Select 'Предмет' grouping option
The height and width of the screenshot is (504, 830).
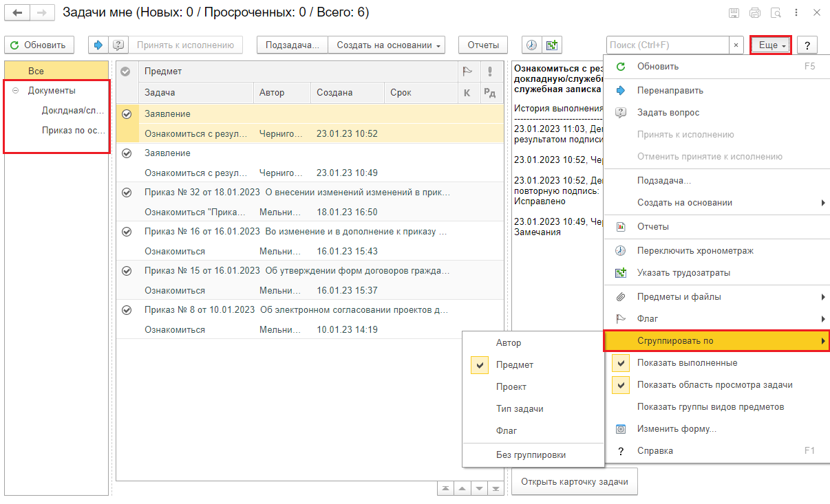coord(514,365)
